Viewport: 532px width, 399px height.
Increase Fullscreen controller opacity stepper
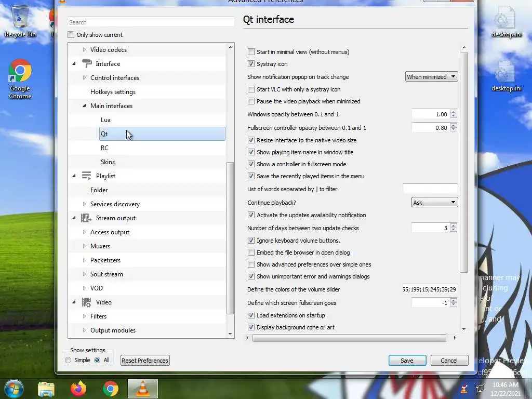(x=454, y=126)
